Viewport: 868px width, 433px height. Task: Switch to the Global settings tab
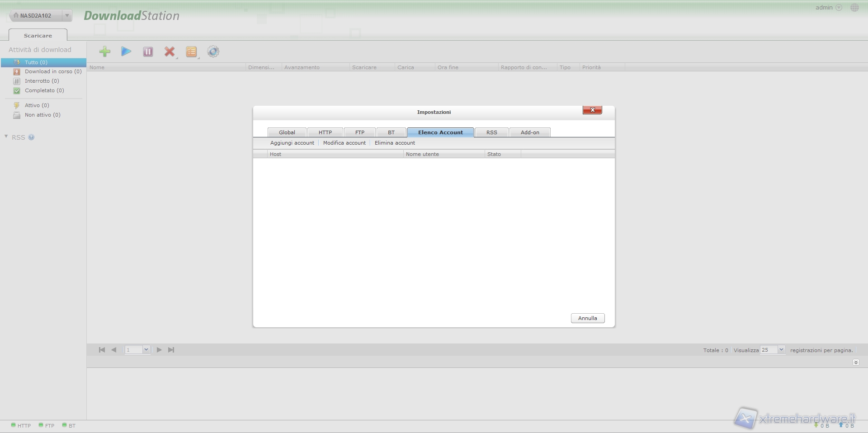click(x=287, y=132)
